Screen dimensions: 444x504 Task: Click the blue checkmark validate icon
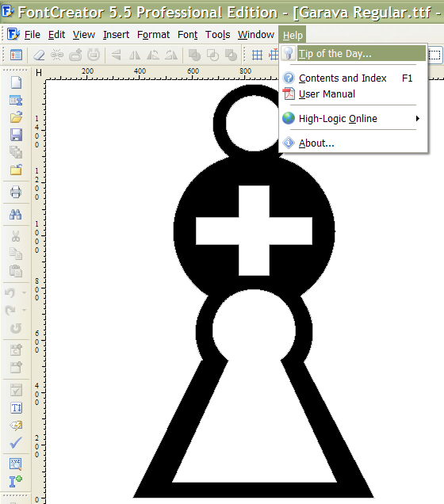coord(16,443)
